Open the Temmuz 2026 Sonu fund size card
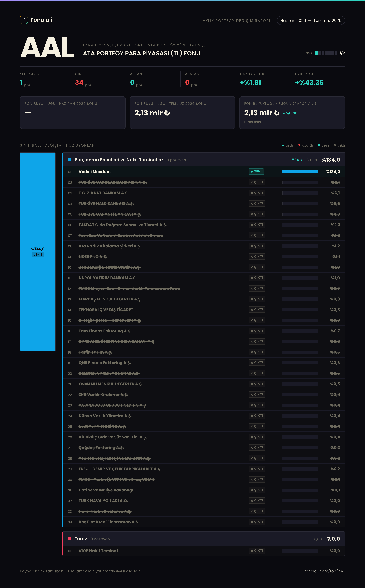365x588 pixels. (182, 113)
